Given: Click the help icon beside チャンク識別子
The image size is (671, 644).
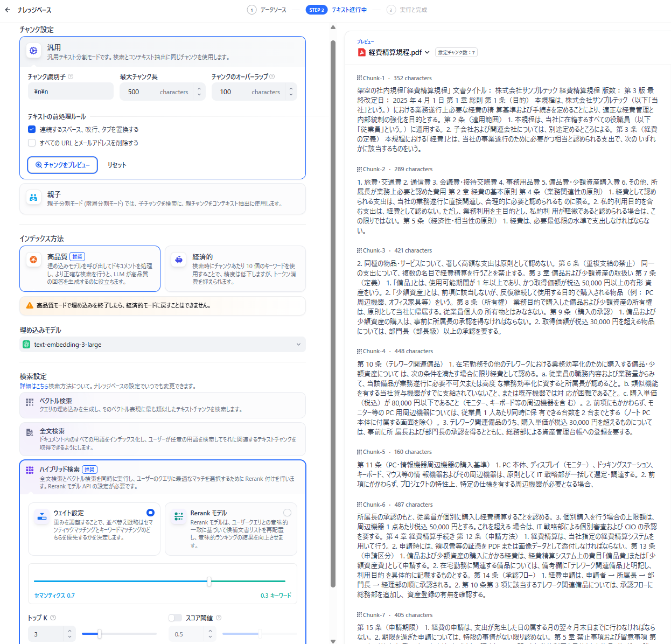Looking at the screenshot, I should tap(71, 76).
